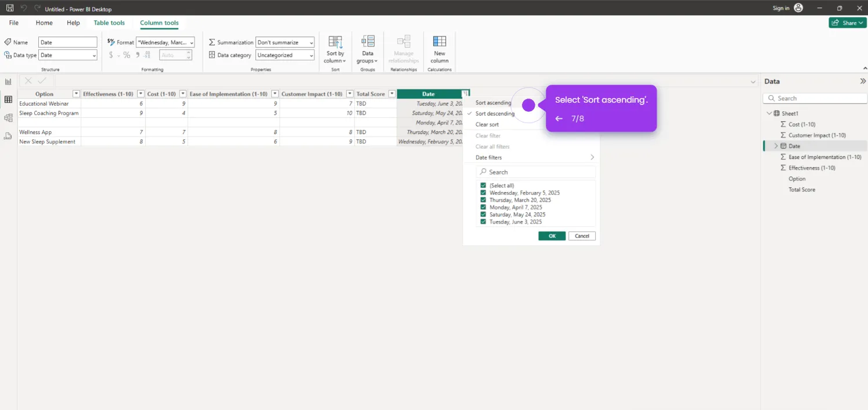Open Effectiveness (1-10) column filter dropdown
This screenshot has width=868, height=410.
[140, 94]
